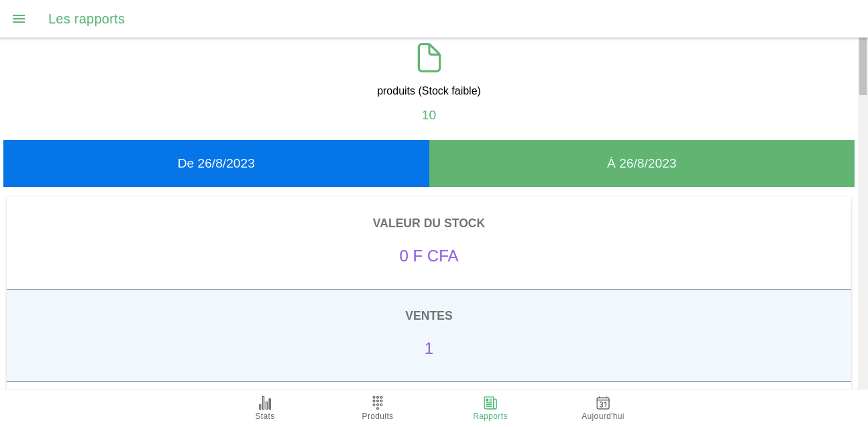868x427 pixels.
Task: Go to the Produits tab label
Action: click(x=378, y=416)
